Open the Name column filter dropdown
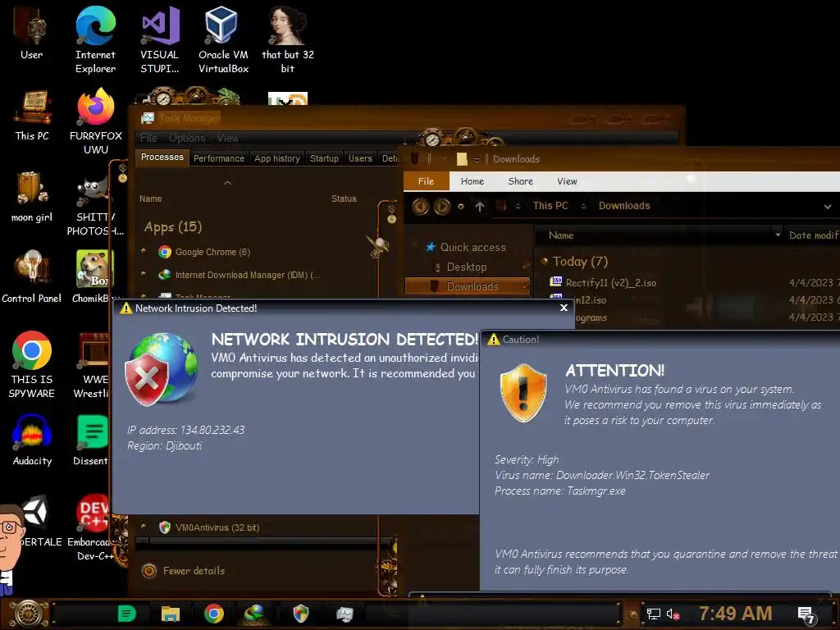The width and height of the screenshot is (840, 630). [x=778, y=235]
